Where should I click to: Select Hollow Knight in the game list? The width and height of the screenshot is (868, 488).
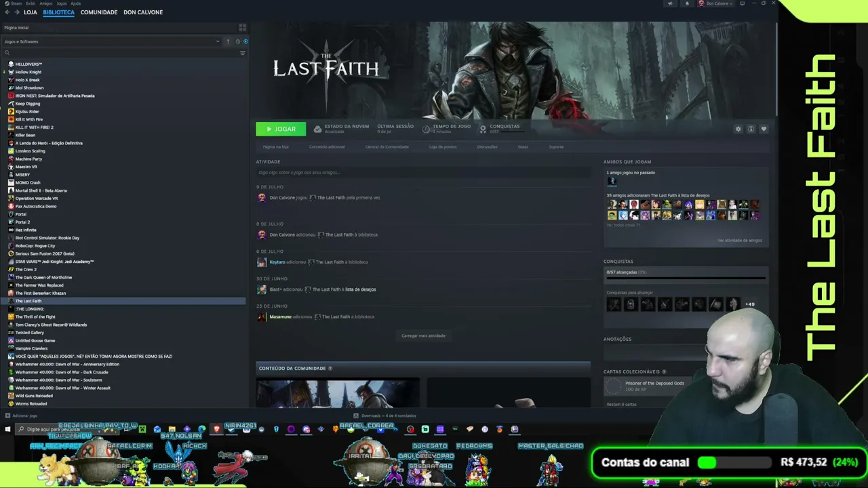28,72
